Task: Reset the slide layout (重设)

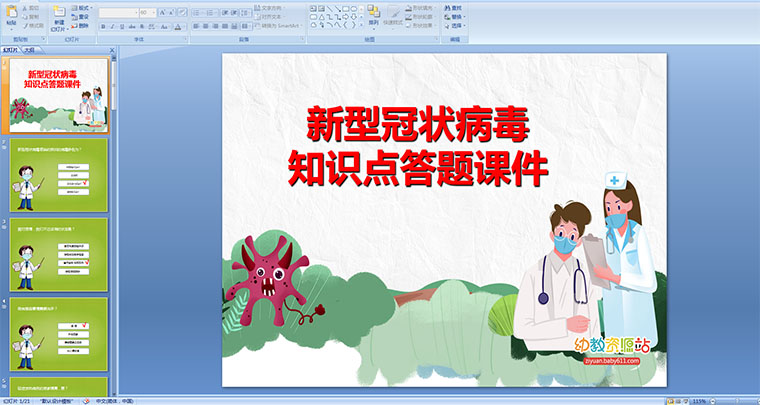Action: click(x=80, y=17)
